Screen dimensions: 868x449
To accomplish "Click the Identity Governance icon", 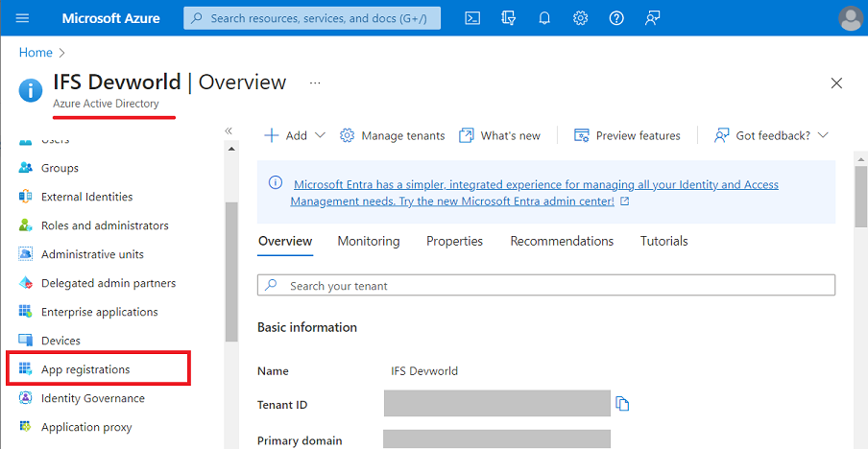I will (26, 398).
